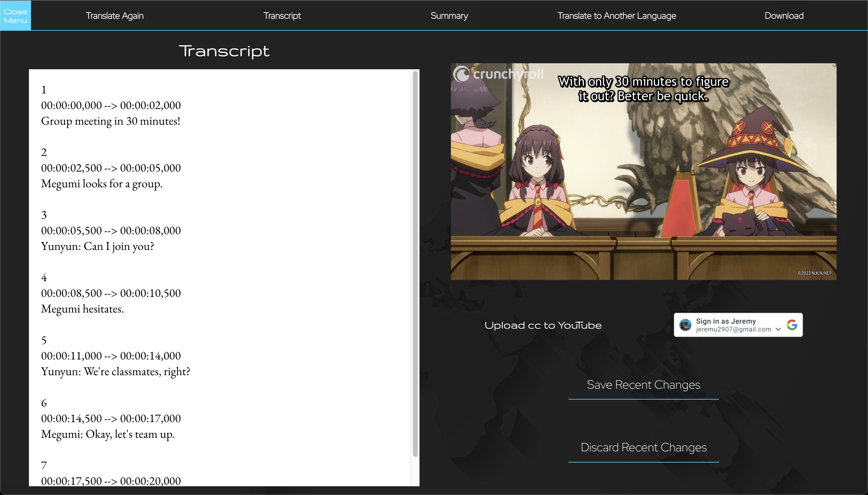This screenshot has width=868, height=495.
Task: Click Sign in as Jeremy
Action: 725,321
